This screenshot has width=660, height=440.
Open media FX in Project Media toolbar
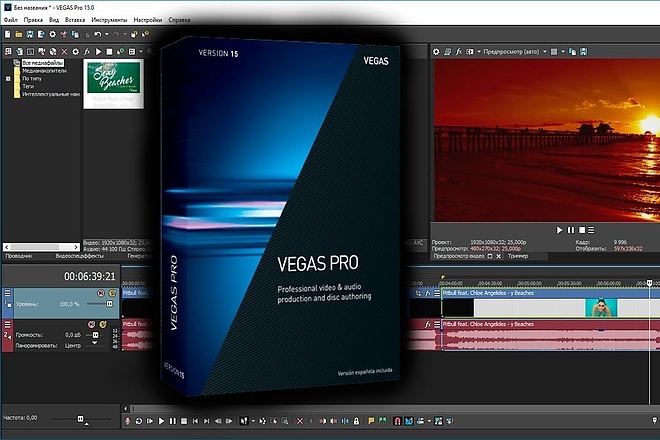click(x=87, y=51)
